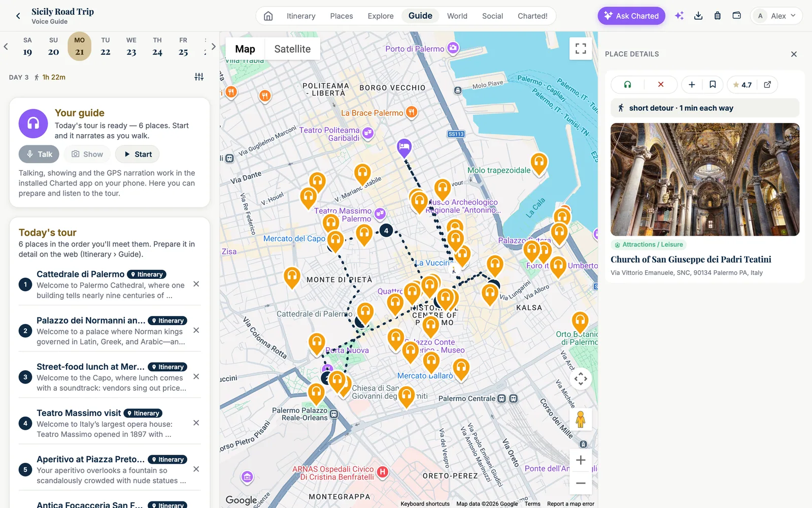
Task: Open the trash icon in top bar
Action: point(717,16)
